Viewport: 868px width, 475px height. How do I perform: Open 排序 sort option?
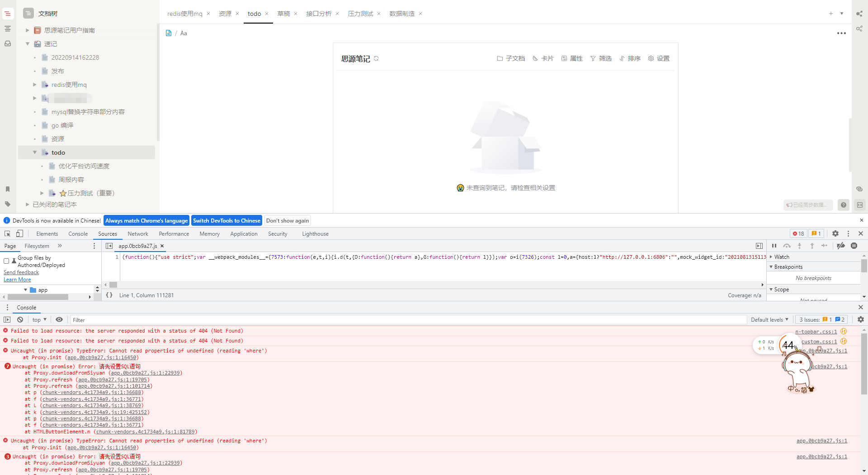630,58
